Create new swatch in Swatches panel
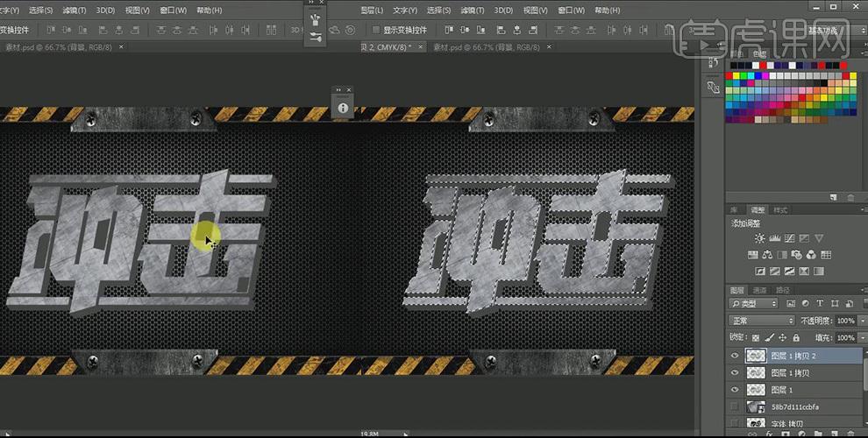 click(833, 197)
